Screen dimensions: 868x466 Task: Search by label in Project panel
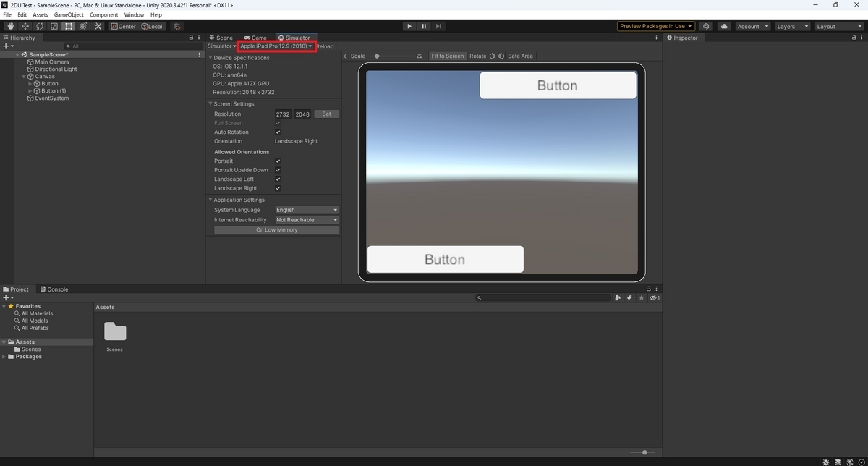(629, 297)
